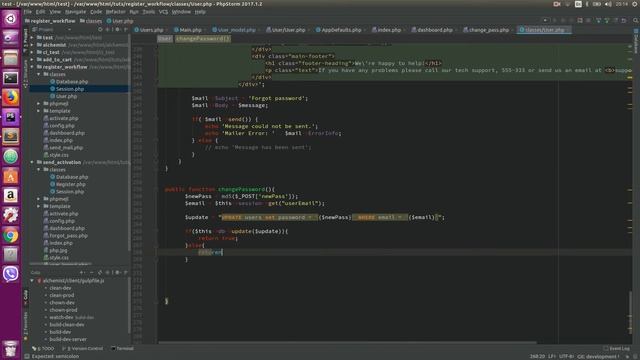Click the PhpStorm dock icon
The width and height of the screenshot is (640, 360).
(x=11, y=117)
